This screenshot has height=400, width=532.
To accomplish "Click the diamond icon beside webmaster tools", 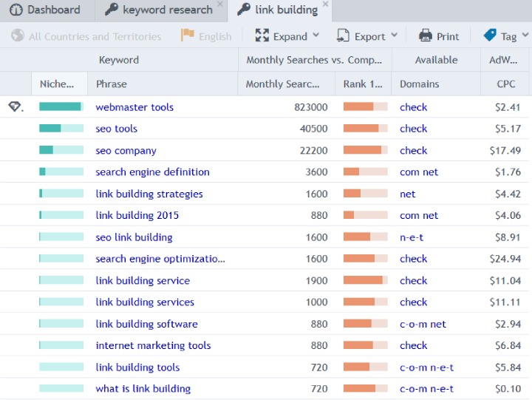I will (x=15, y=106).
